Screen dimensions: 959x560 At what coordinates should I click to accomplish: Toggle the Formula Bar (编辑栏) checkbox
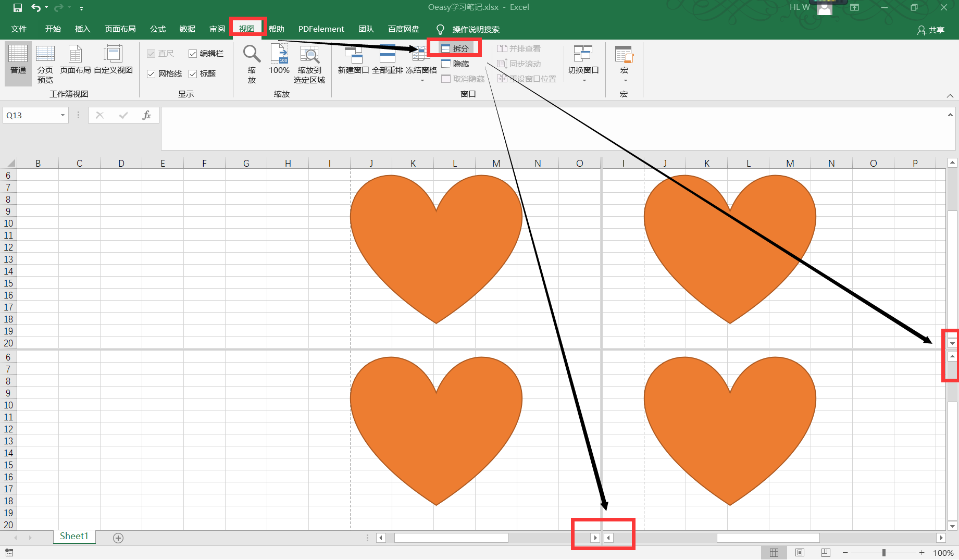pyautogui.click(x=206, y=54)
